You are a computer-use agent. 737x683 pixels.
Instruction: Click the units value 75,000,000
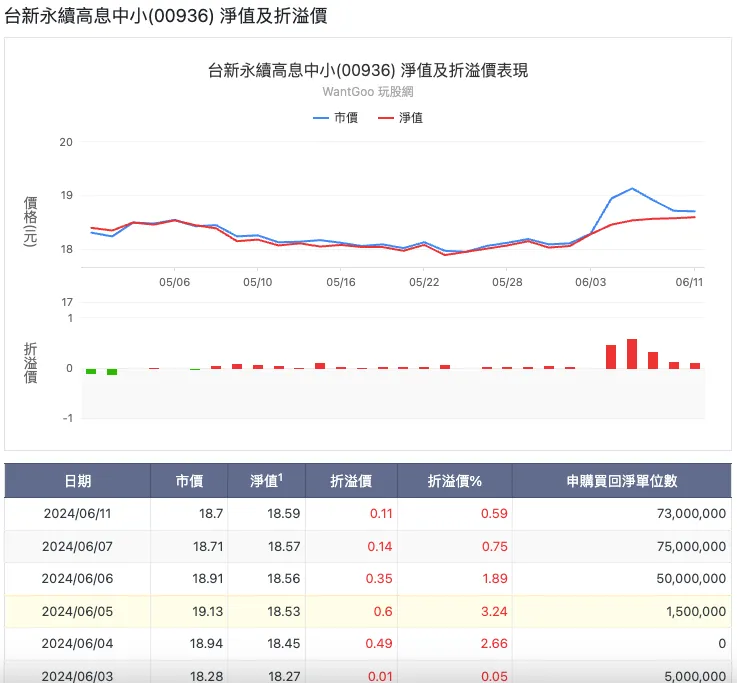coord(691,546)
